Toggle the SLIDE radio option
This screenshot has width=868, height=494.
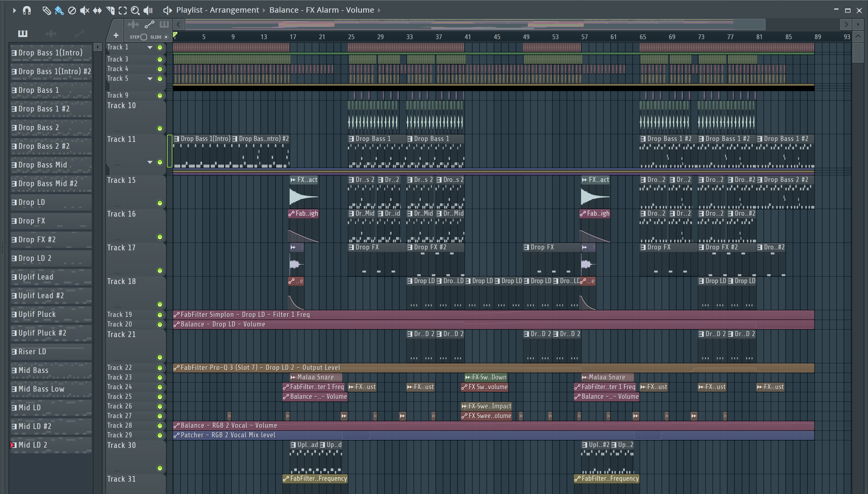166,37
